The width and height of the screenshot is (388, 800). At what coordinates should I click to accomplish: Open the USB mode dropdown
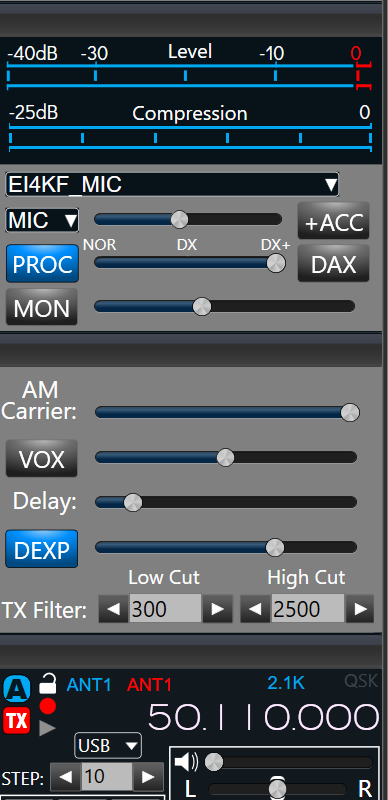(x=108, y=746)
